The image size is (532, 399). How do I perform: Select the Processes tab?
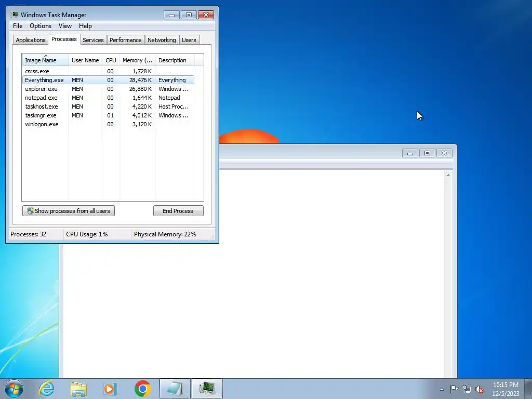(64, 39)
